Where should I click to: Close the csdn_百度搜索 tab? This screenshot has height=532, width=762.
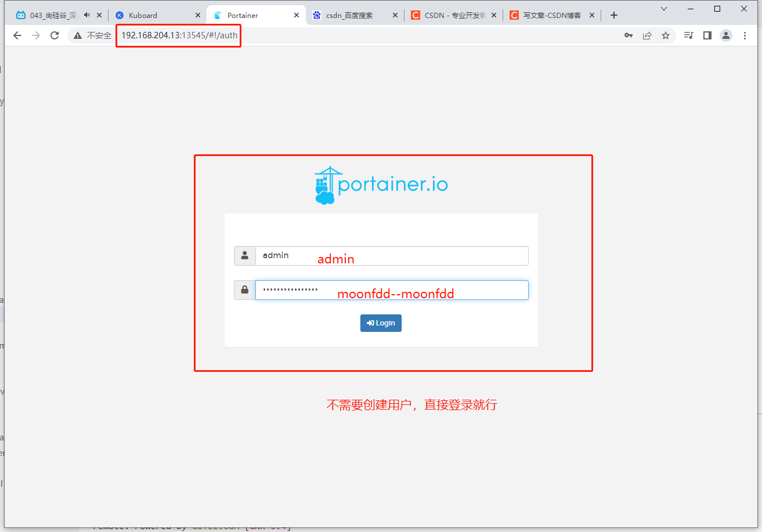coord(395,15)
